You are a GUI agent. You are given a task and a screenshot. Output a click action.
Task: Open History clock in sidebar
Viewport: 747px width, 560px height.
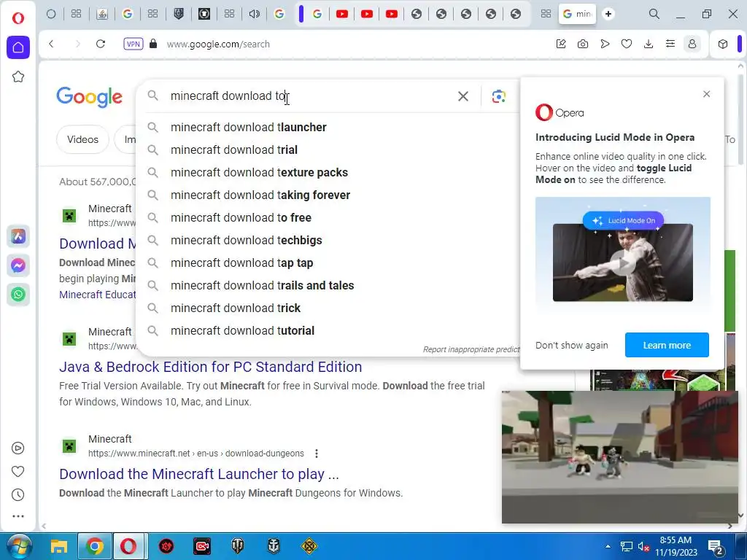pyautogui.click(x=18, y=495)
